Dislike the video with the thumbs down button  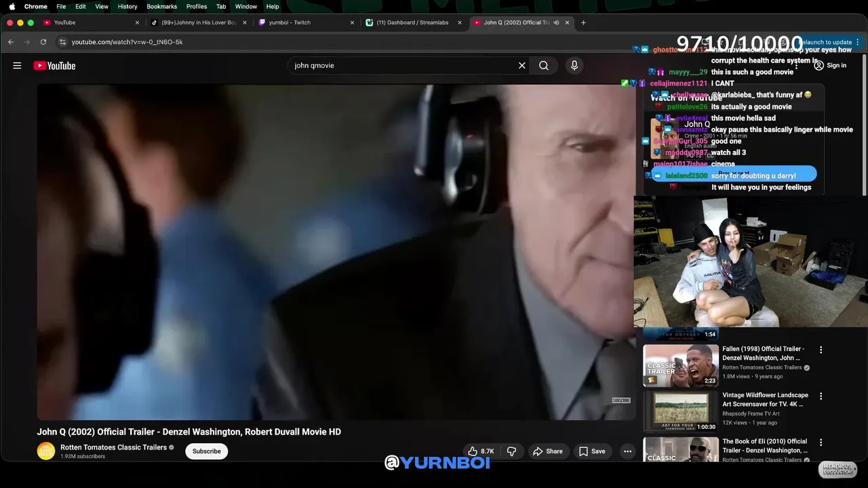512,451
